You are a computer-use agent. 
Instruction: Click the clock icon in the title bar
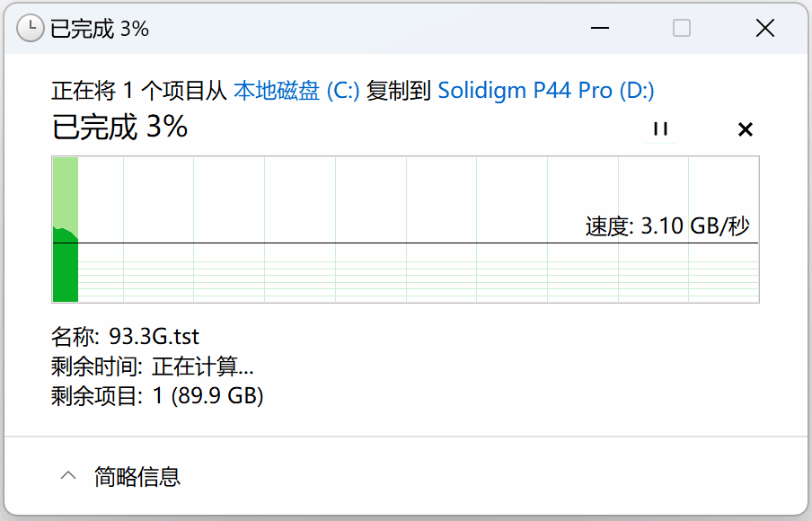pos(31,29)
